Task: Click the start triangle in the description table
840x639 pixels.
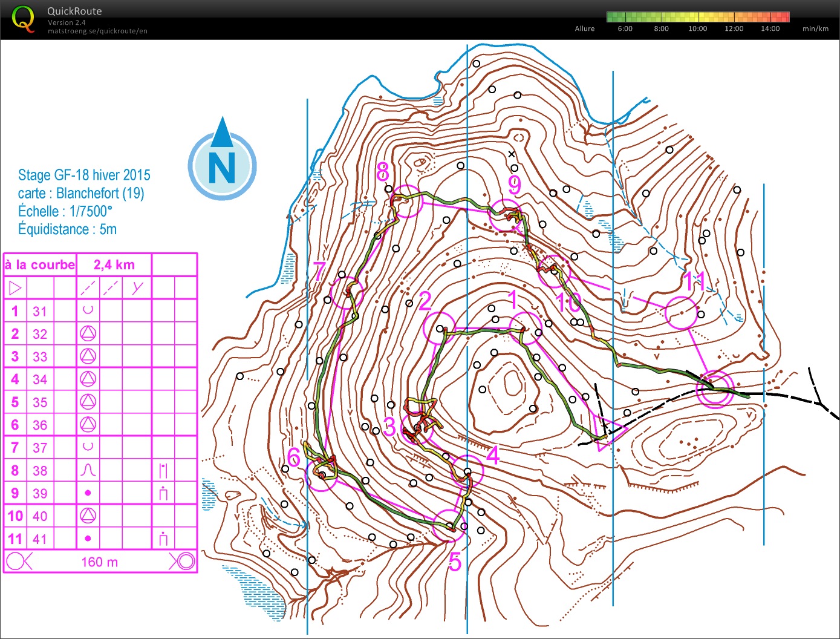Action: [15, 288]
